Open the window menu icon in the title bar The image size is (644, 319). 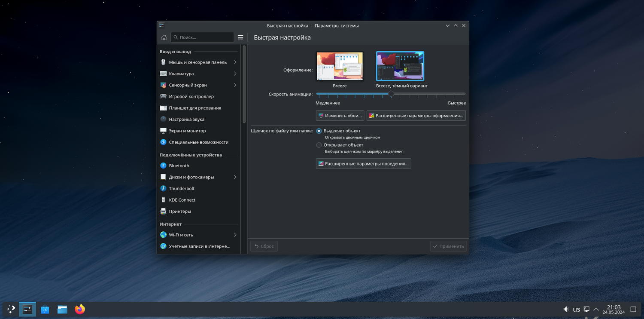161,25
